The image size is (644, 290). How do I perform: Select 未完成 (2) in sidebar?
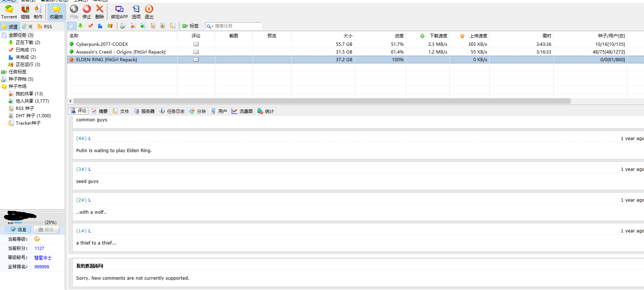pyautogui.click(x=26, y=57)
